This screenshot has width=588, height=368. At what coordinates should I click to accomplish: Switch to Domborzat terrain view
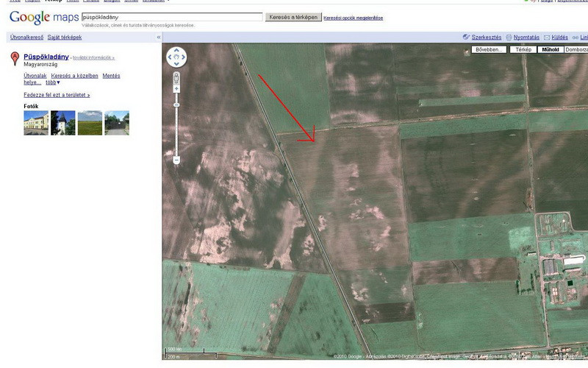(576, 49)
